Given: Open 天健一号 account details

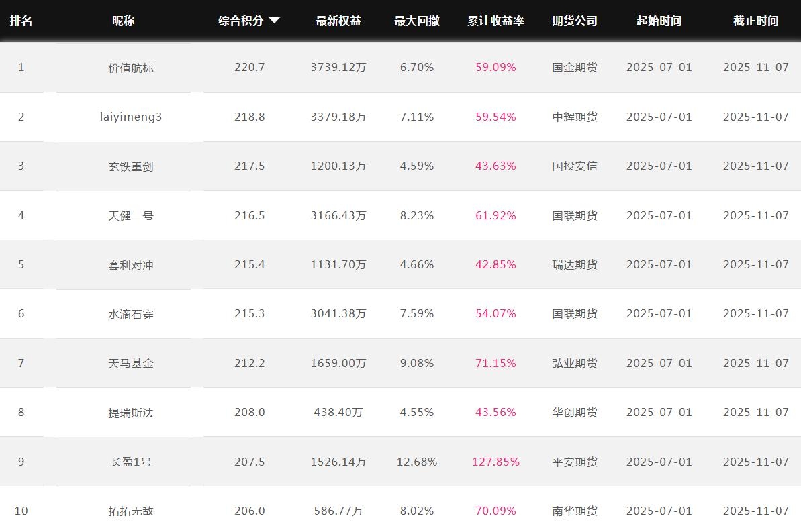Looking at the screenshot, I should coord(131,215).
